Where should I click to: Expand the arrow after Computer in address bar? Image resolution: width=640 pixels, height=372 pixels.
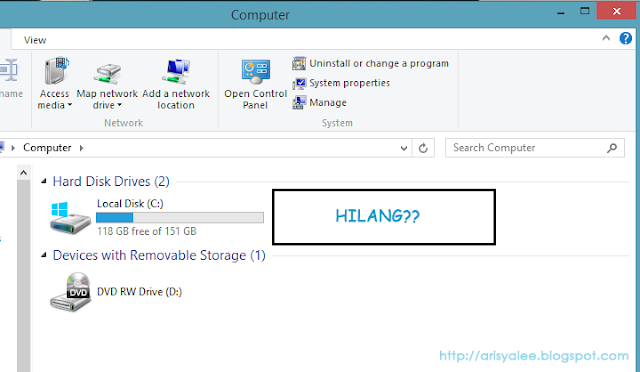(81, 148)
